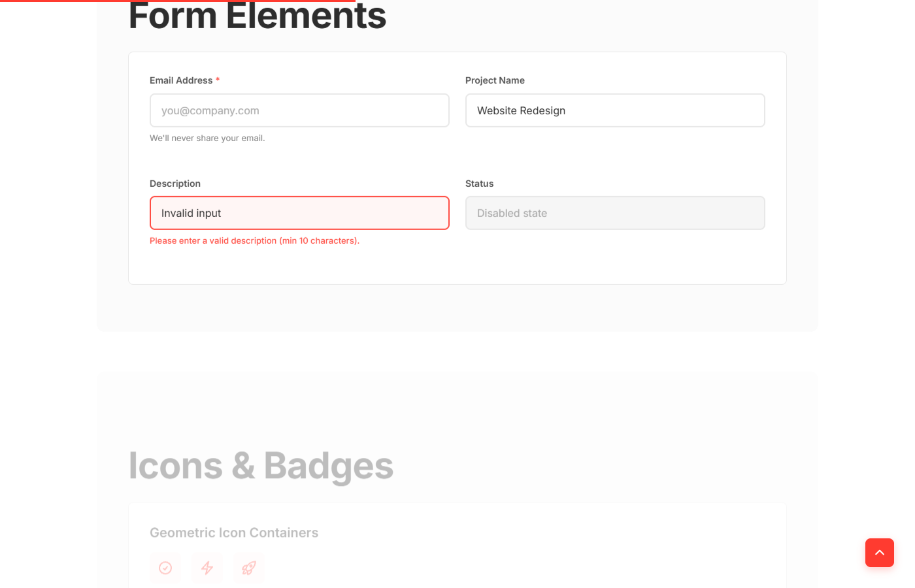Image resolution: width=915 pixels, height=588 pixels.
Task: Click the Email Address label
Action: click(181, 80)
